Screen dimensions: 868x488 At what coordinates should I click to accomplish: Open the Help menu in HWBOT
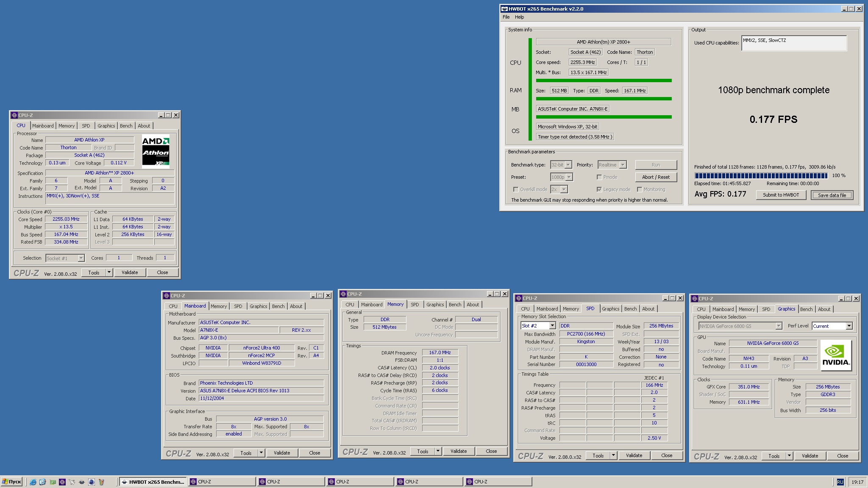[x=520, y=17]
